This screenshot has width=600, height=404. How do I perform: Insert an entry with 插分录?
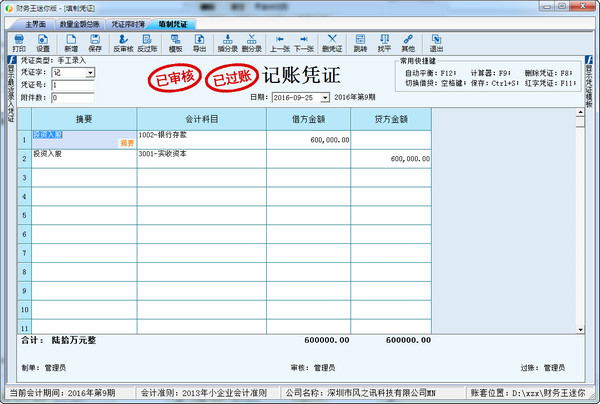(227, 42)
